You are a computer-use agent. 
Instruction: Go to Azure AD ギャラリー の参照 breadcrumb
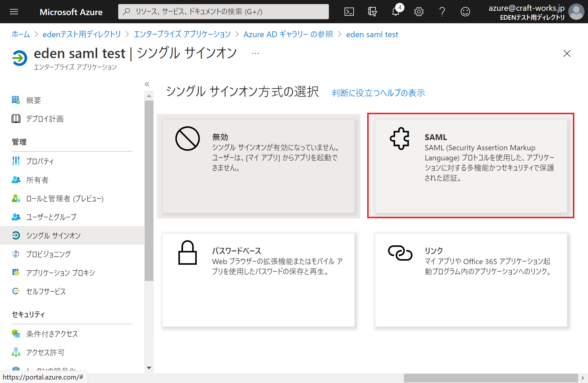pyautogui.click(x=288, y=34)
